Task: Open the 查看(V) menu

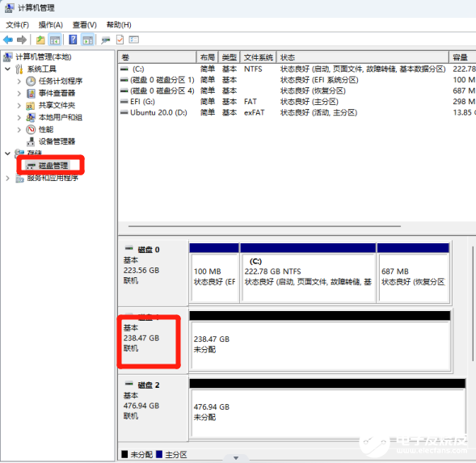Action: 84,25
